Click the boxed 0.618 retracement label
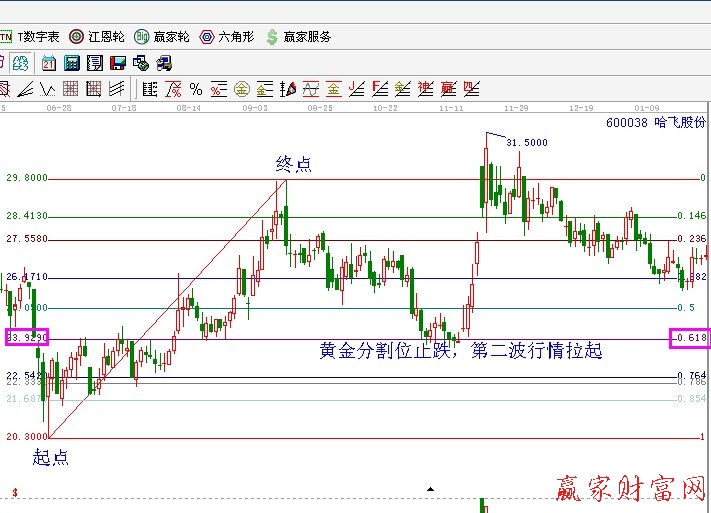 690,338
